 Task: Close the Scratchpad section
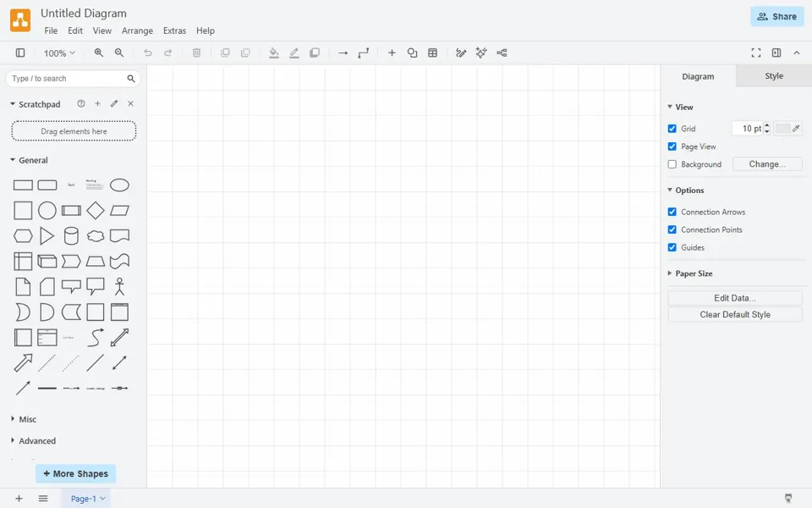click(x=130, y=103)
